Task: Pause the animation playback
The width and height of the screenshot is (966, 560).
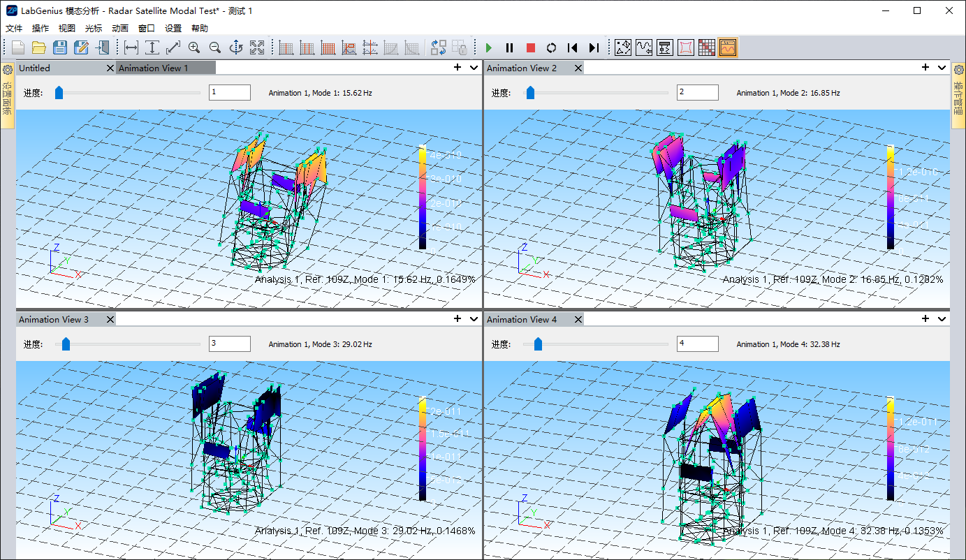Action: click(510, 47)
